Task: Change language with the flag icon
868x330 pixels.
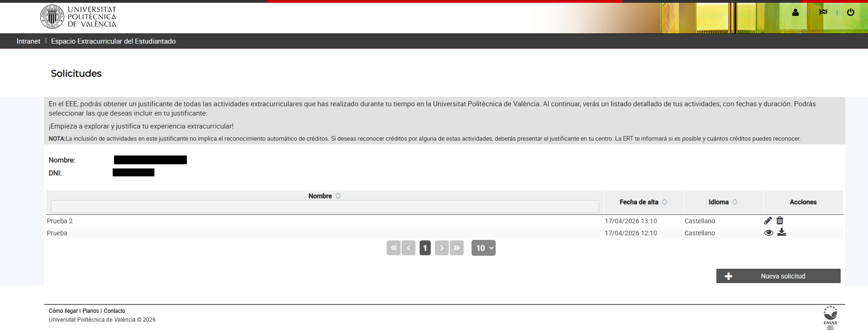Action: [x=823, y=12]
